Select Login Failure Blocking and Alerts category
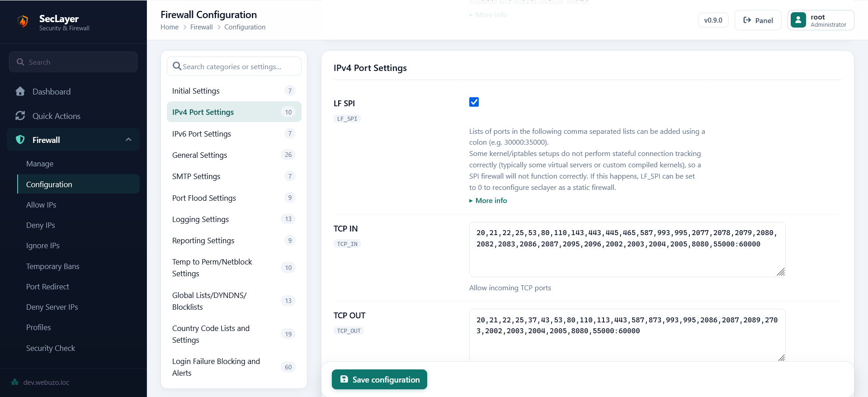Screen dimensions: 868x397 pyautogui.click(x=234, y=367)
